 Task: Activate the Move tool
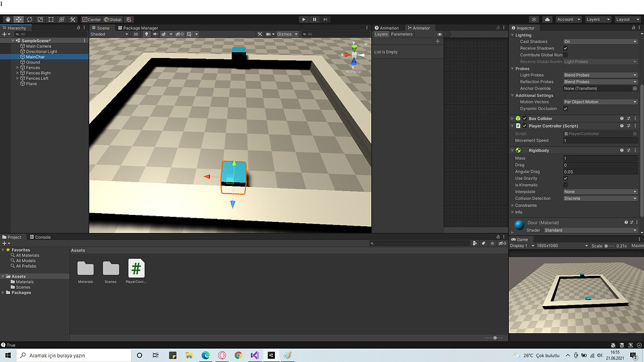[x=18, y=19]
